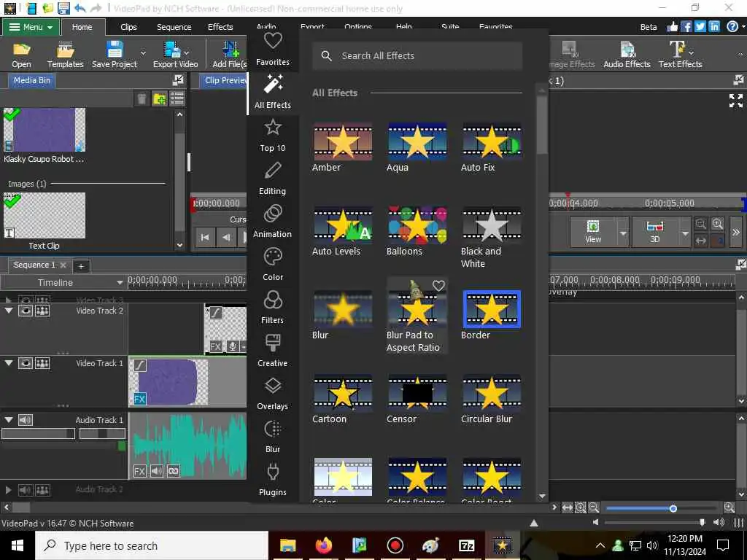The width and height of the screenshot is (747, 560).
Task: Choose the Auto Fix effect
Action: click(492, 141)
